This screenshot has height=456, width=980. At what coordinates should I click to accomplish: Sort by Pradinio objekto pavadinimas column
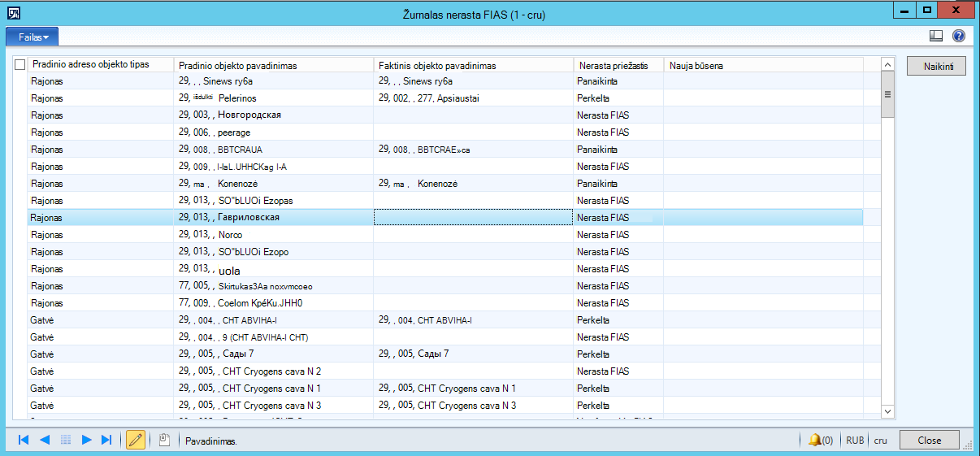(274, 65)
